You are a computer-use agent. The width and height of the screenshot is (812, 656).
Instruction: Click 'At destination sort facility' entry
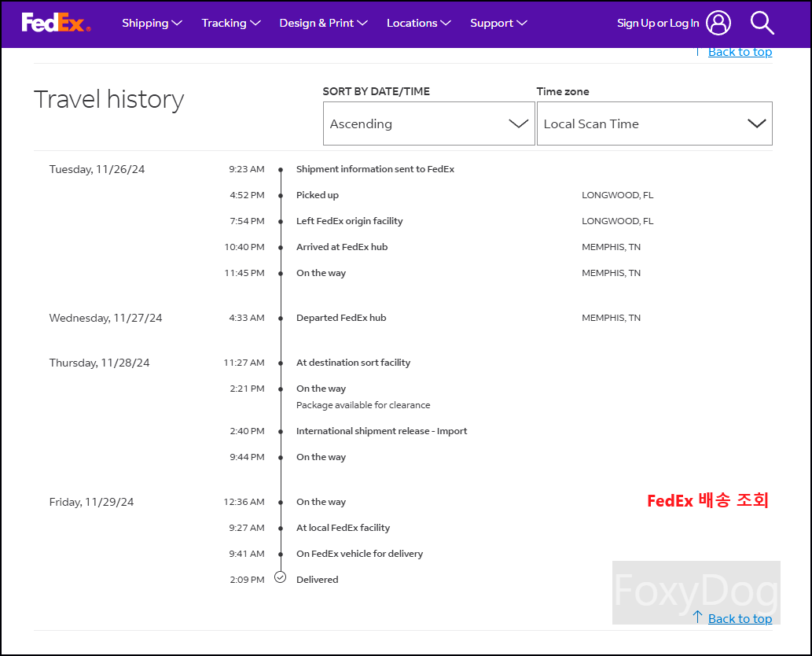click(353, 362)
